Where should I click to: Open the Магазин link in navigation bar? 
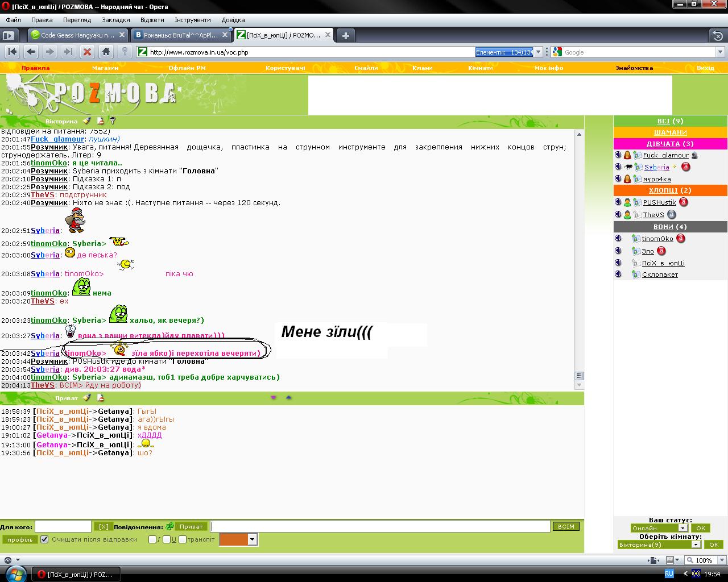(105, 68)
